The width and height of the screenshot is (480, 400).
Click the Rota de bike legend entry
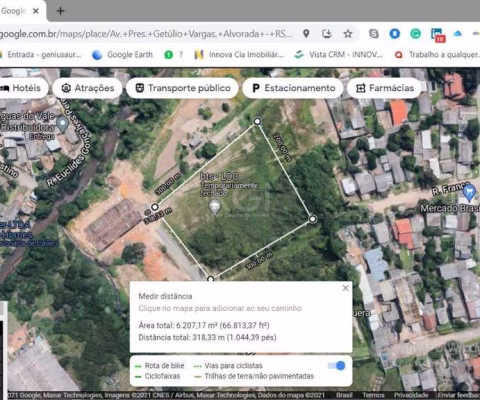[x=160, y=366]
